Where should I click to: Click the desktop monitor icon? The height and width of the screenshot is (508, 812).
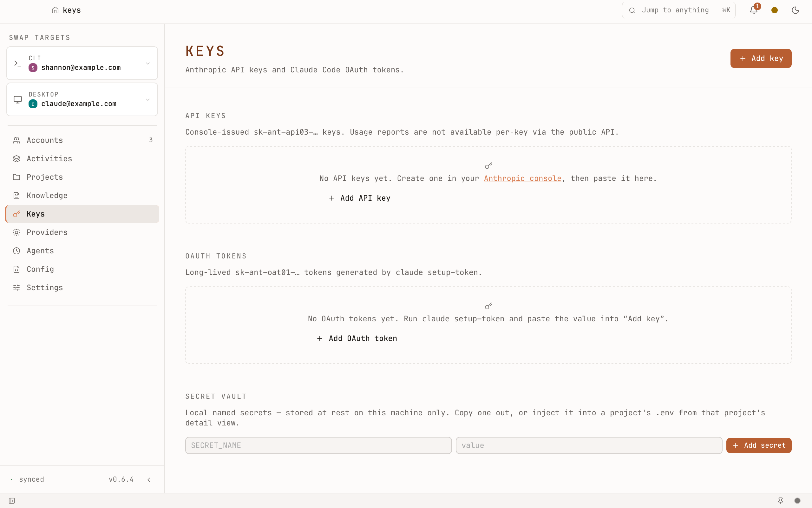pyautogui.click(x=17, y=100)
